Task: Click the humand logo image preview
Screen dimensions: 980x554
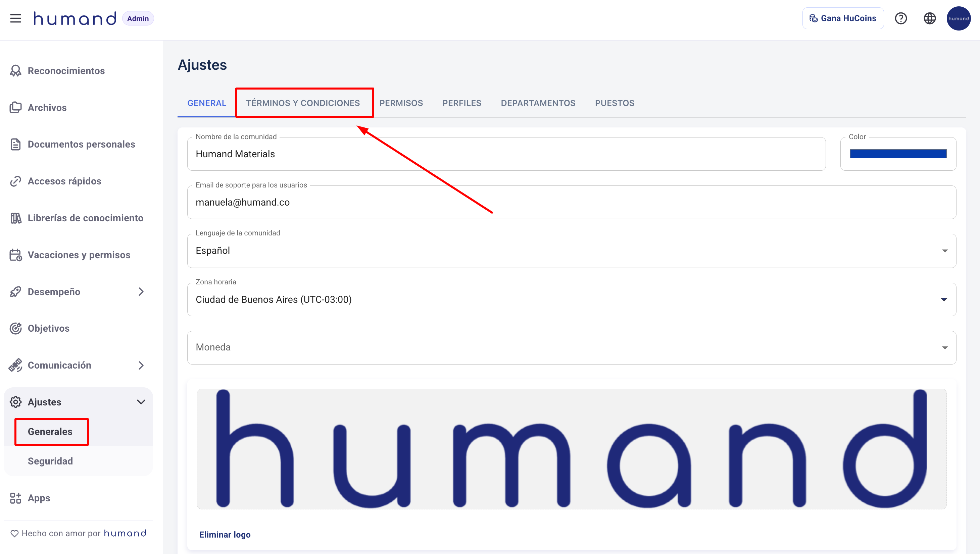Action: point(572,449)
